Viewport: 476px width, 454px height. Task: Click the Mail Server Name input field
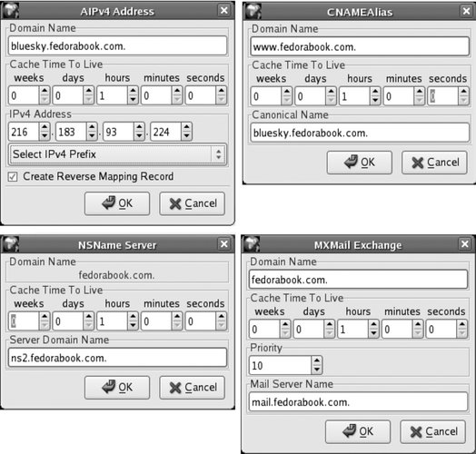pos(358,402)
